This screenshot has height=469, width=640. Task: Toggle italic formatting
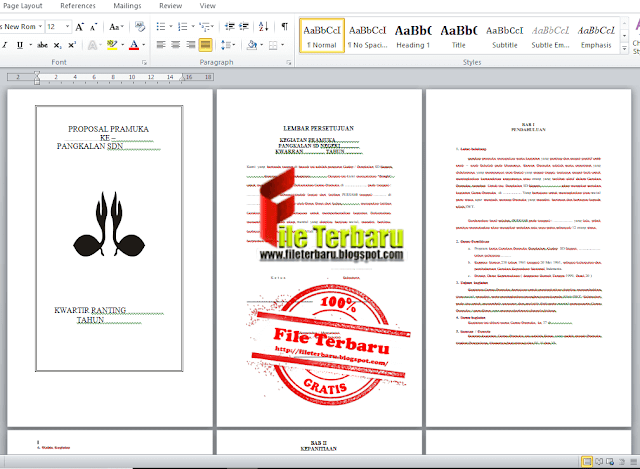point(5,45)
